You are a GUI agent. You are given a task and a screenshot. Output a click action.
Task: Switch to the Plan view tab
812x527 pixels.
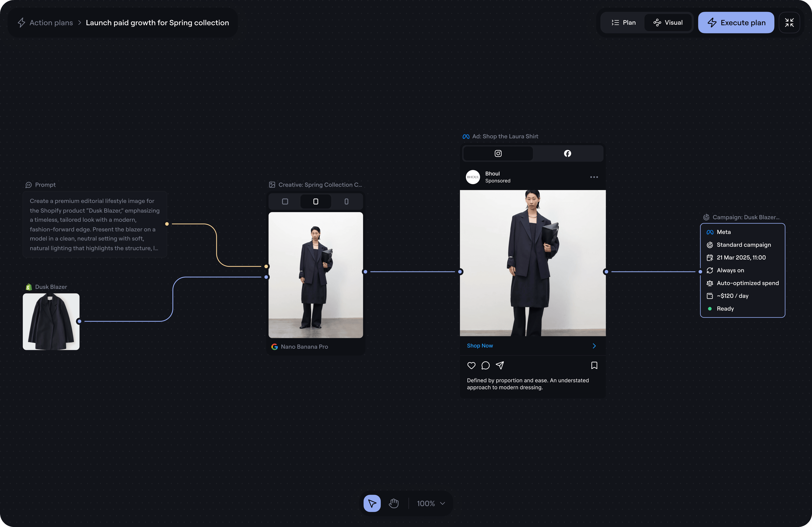click(x=623, y=22)
